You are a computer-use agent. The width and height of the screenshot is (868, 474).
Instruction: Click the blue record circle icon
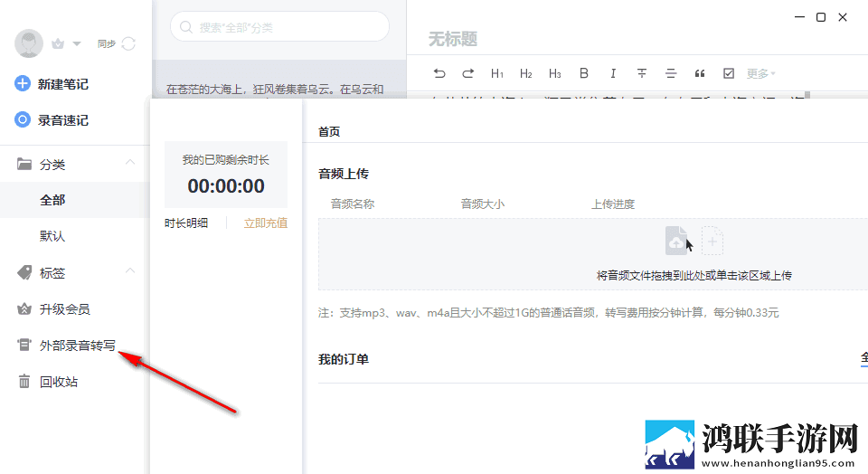click(x=22, y=119)
